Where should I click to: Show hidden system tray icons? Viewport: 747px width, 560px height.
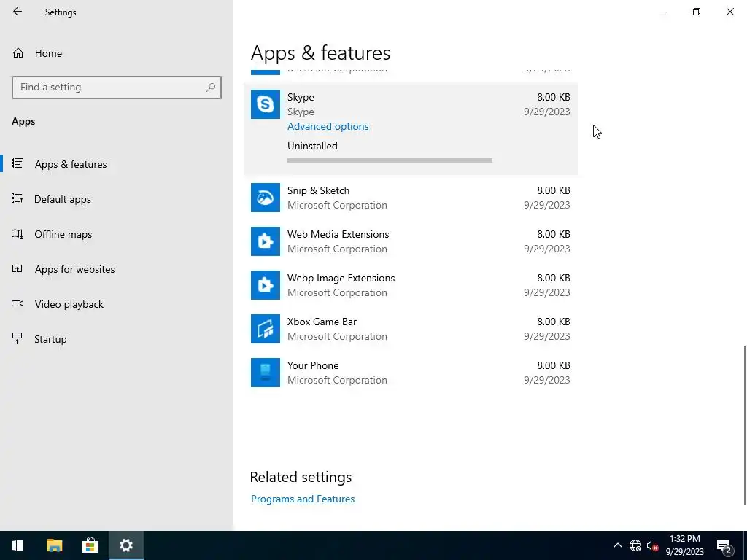click(617, 545)
